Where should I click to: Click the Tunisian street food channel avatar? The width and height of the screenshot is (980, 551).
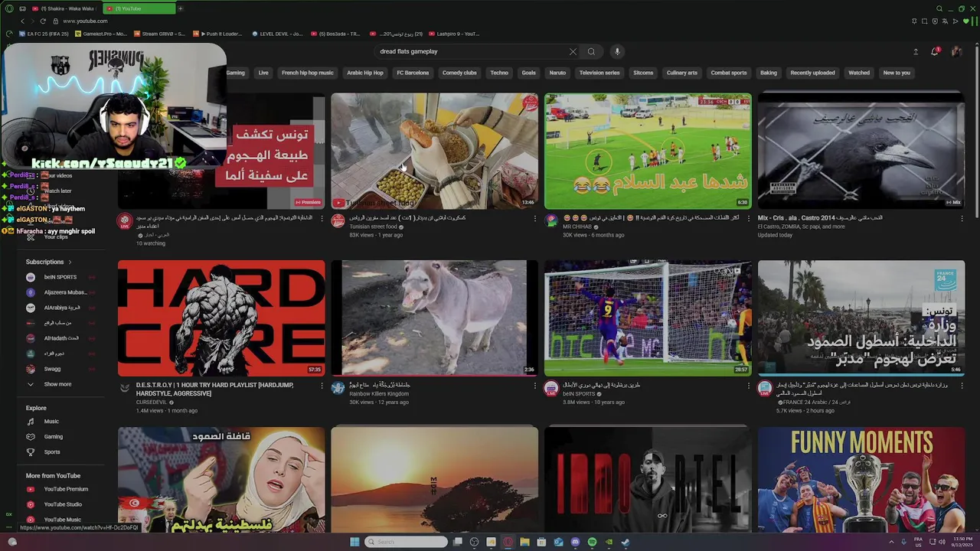338,221
